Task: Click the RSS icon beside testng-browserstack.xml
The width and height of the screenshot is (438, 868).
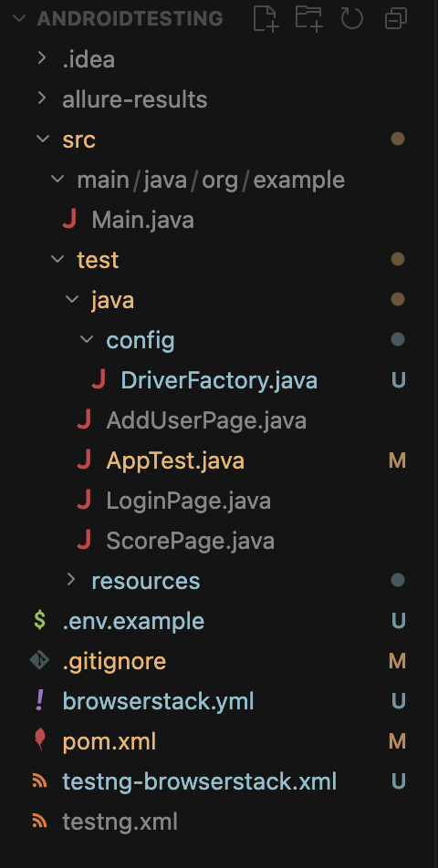Action: click(40, 781)
